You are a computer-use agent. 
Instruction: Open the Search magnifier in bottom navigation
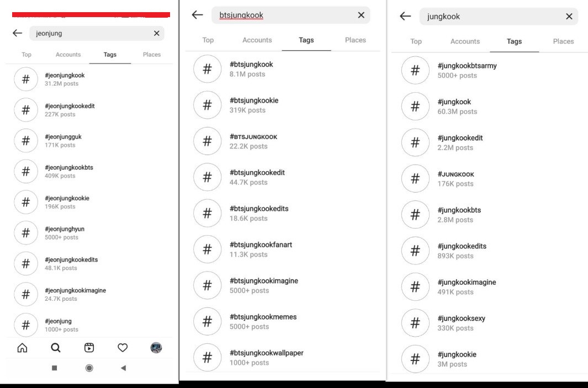pos(55,348)
